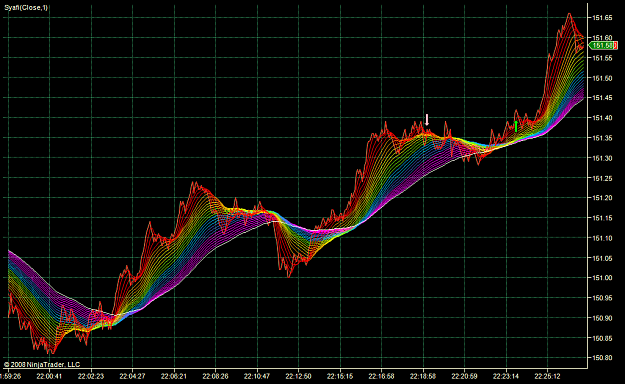Click the 22:12:50 time axis label
This screenshot has height=384, width=625.
298,376
